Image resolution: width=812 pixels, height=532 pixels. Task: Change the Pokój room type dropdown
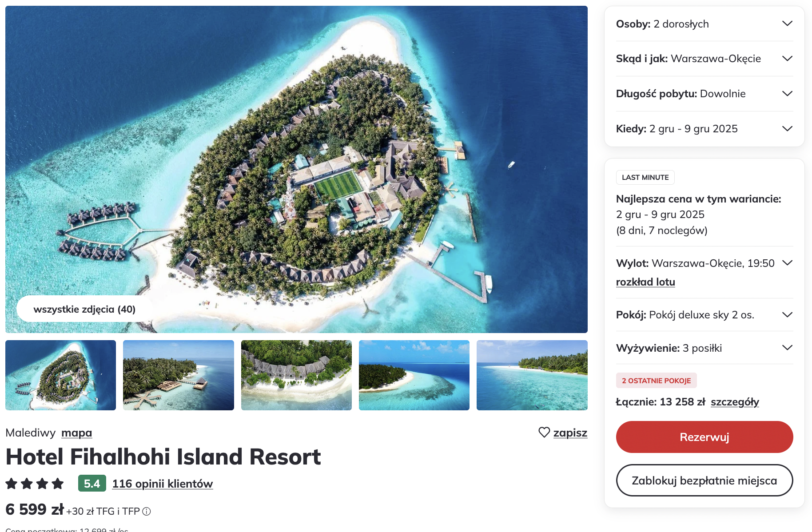(787, 315)
